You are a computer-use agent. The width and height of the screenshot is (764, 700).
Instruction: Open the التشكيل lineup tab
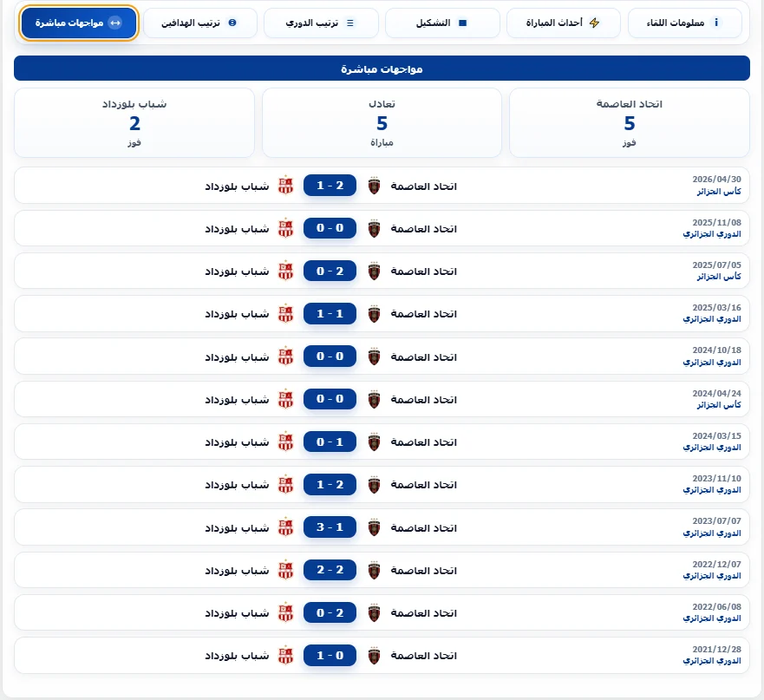pyautogui.click(x=442, y=23)
